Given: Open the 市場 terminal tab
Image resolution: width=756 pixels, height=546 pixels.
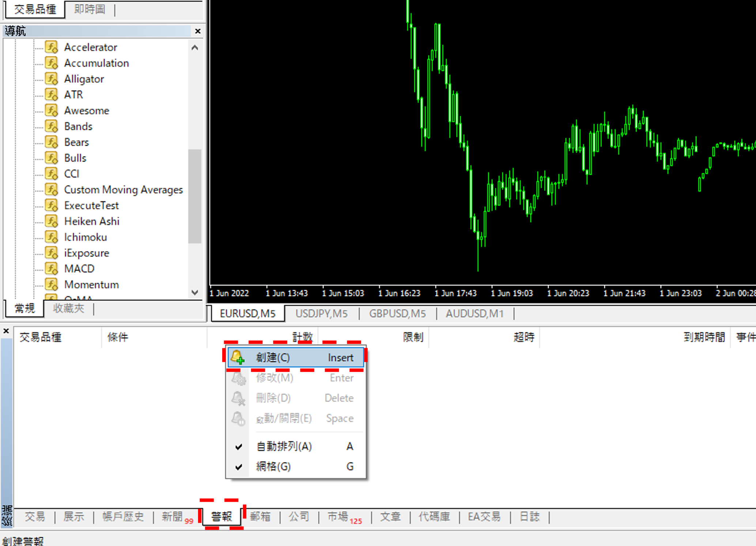Looking at the screenshot, I should tap(344, 517).
